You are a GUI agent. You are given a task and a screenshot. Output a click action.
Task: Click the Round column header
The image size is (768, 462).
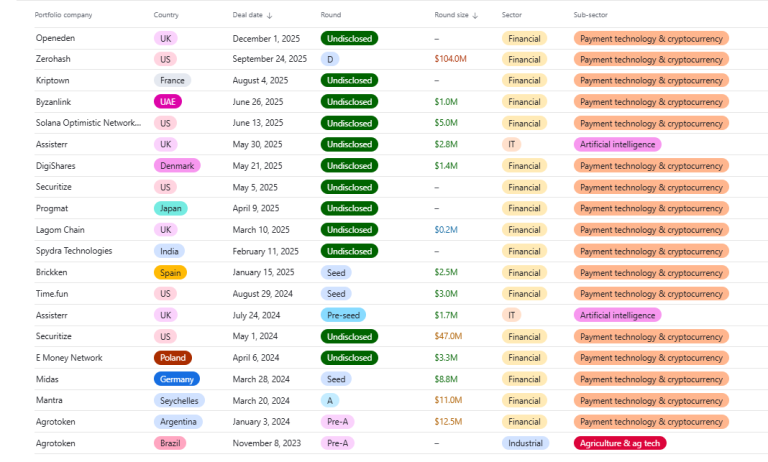[331, 15]
